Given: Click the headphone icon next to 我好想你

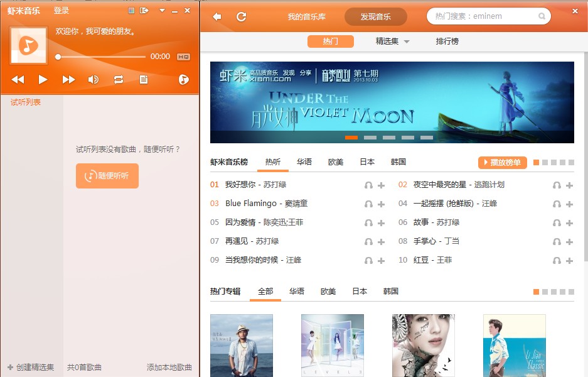Looking at the screenshot, I should pos(369,185).
